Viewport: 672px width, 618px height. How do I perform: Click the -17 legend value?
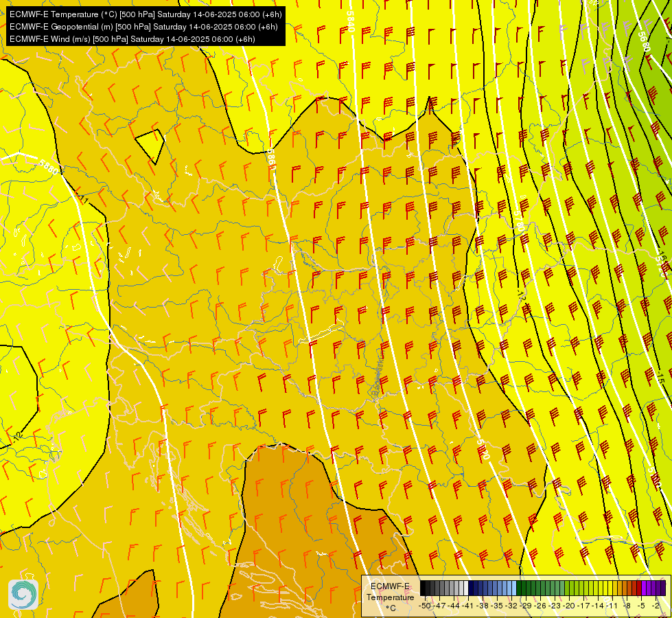pos(583,606)
